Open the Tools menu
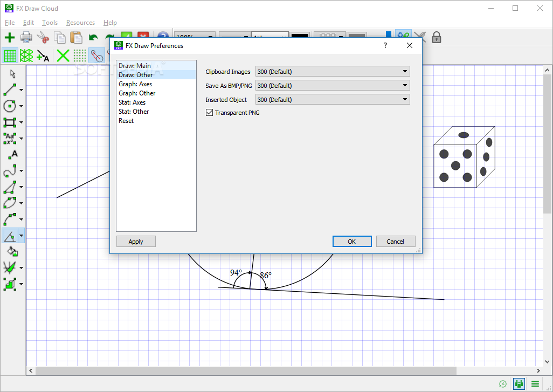The image size is (553, 392). click(x=50, y=23)
